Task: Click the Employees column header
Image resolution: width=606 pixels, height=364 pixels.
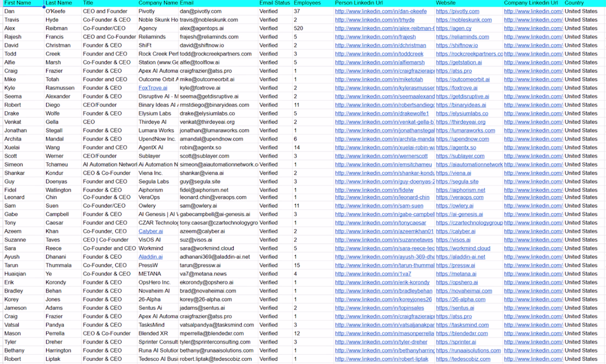Action: point(313,3)
